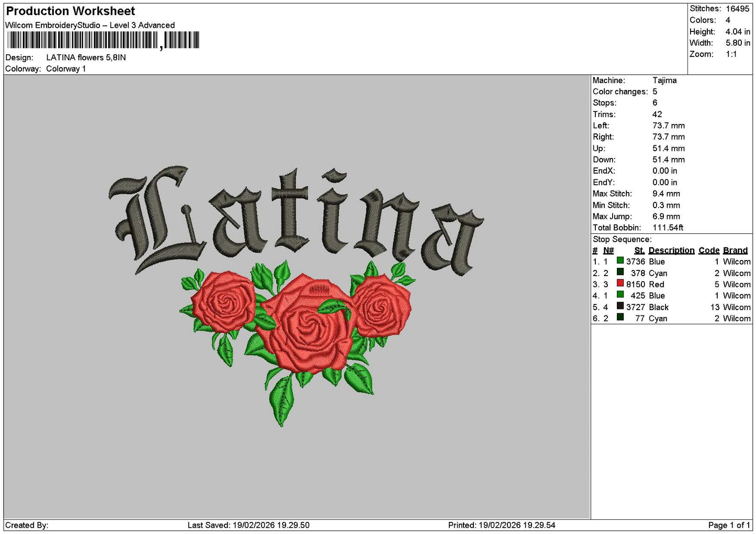Image resolution: width=756 pixels, height=534 pixels.
Task: Click the 'Stop Sequence:' heading
Action: pyautogui.click(x=622, y=240)
